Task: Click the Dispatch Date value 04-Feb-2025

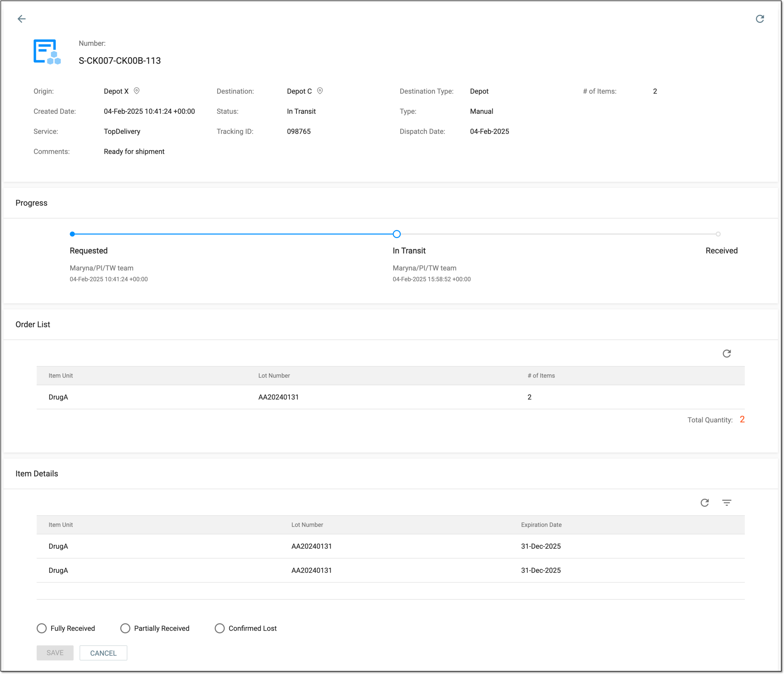Action: 489,131
